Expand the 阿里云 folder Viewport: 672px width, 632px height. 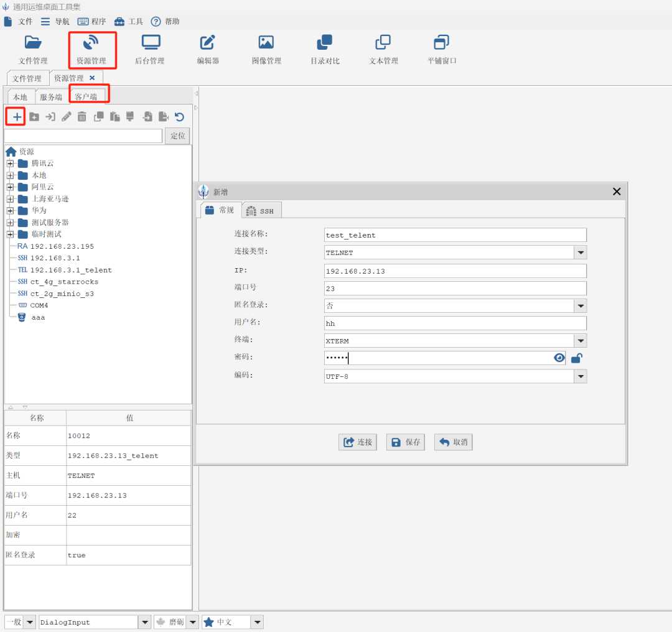point(11,187)
